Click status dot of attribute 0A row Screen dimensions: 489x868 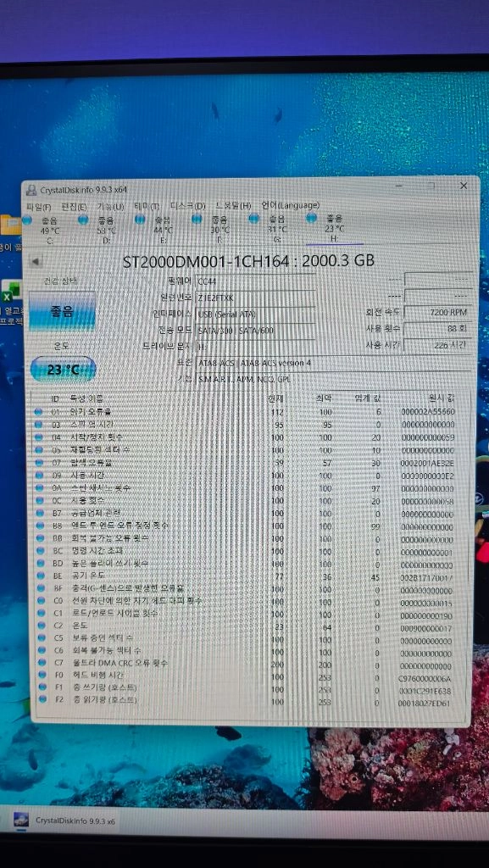tap(38, 488)
